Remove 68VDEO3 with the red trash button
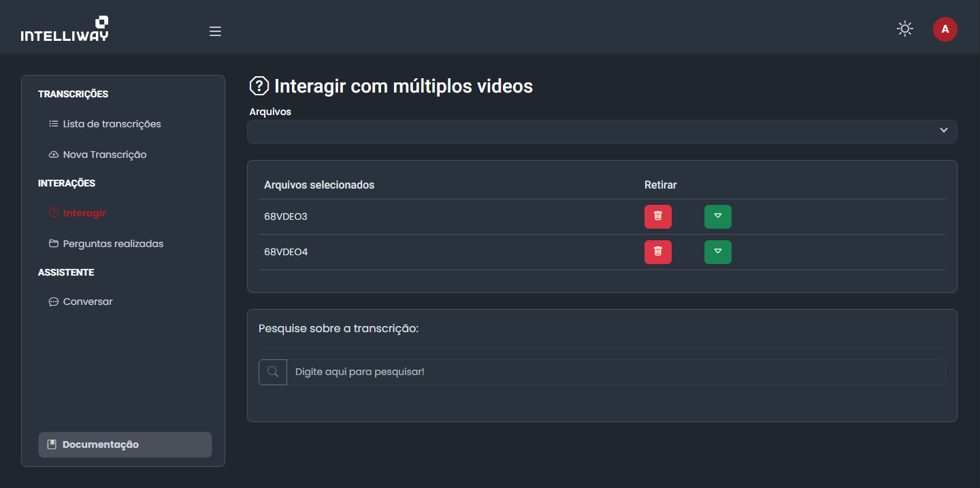The width and height of the screenshot is (980, 488). click(x=657, y=216)
